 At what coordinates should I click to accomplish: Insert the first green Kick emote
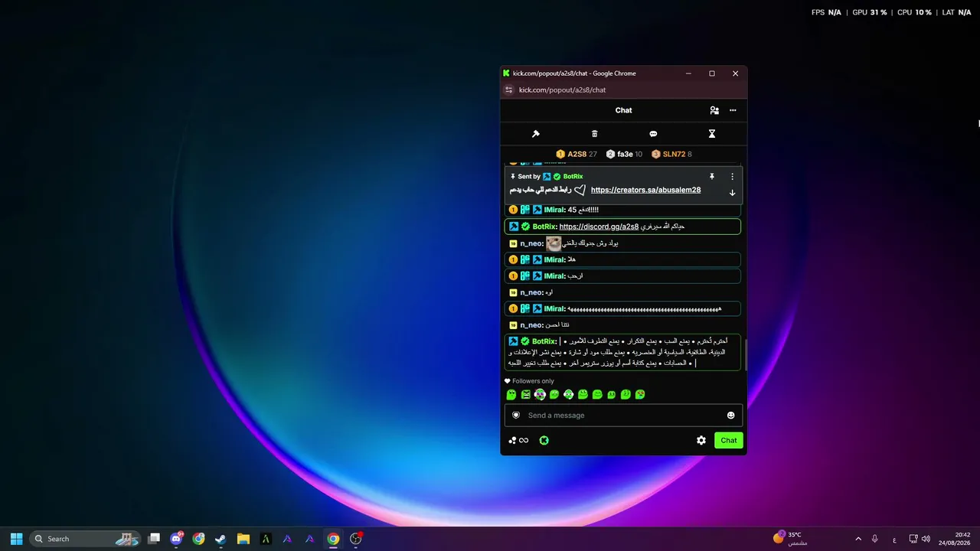pyautogui.click(x=511, y=395)
